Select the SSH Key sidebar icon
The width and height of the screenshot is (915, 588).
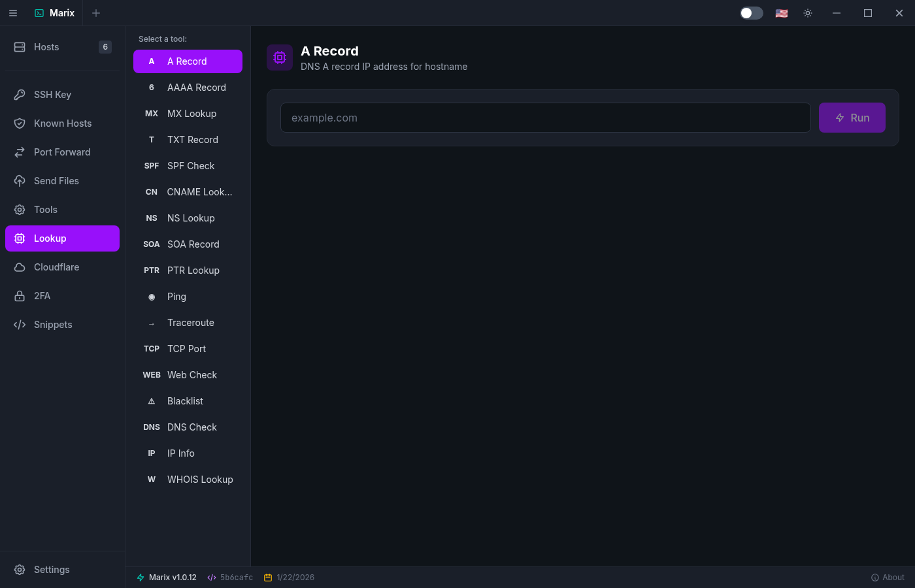pos(20,94)
